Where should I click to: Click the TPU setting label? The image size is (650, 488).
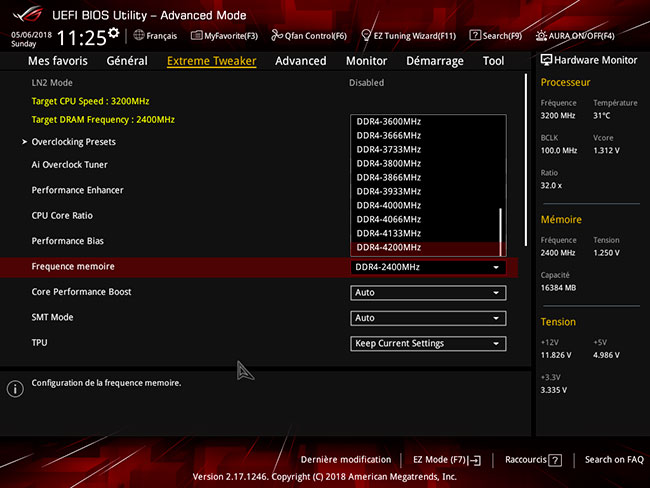tap(39, 343)
